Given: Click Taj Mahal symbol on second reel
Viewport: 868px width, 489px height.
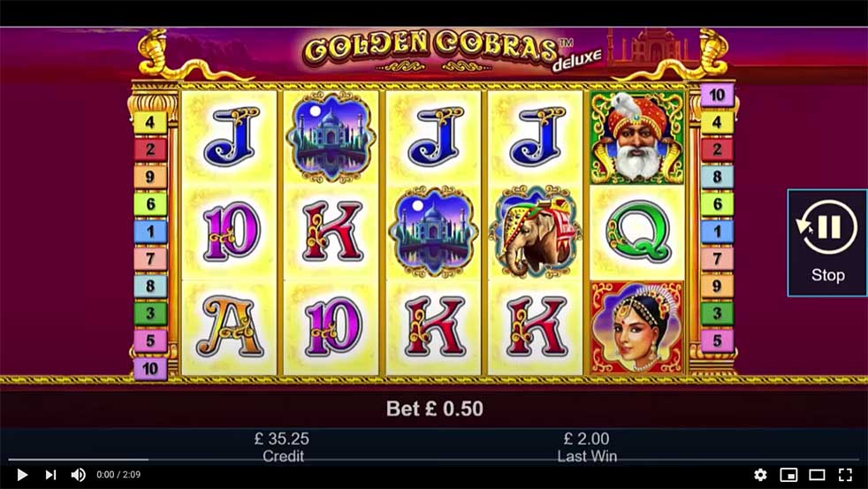Looking at the screenshot, I should [x=331, y=137].
